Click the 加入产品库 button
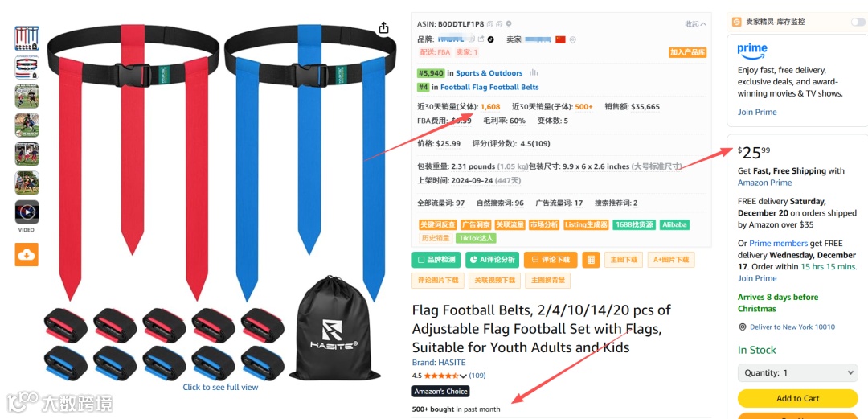The width and height of the screenshot is (868, 419). point(687,52)
